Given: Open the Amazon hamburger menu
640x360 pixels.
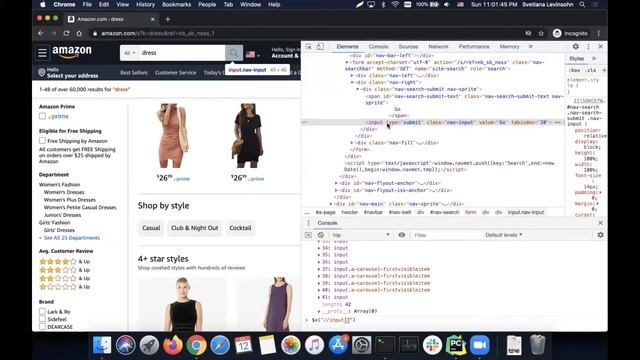Looking at the screenshot, I should [x=42, y=53].
